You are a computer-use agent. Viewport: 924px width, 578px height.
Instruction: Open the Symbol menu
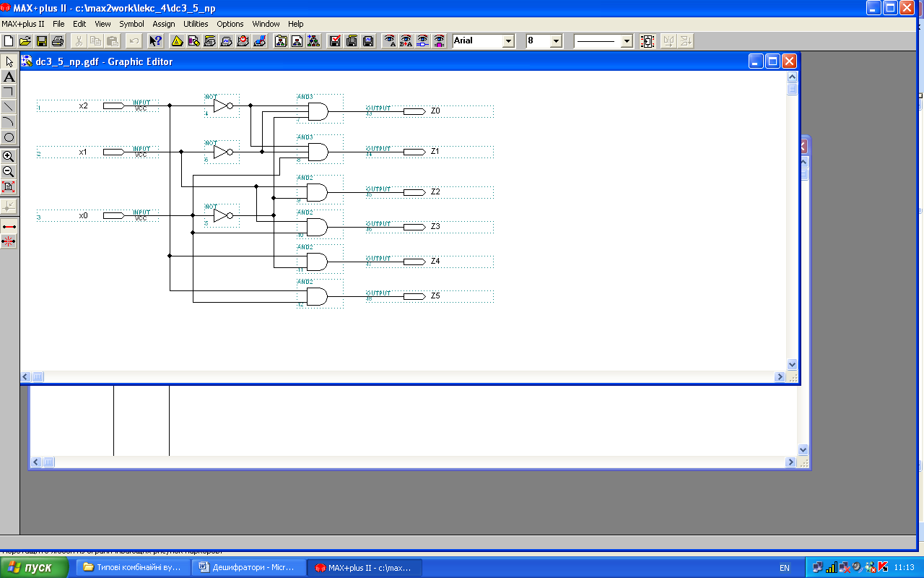[x=131, y=24]
